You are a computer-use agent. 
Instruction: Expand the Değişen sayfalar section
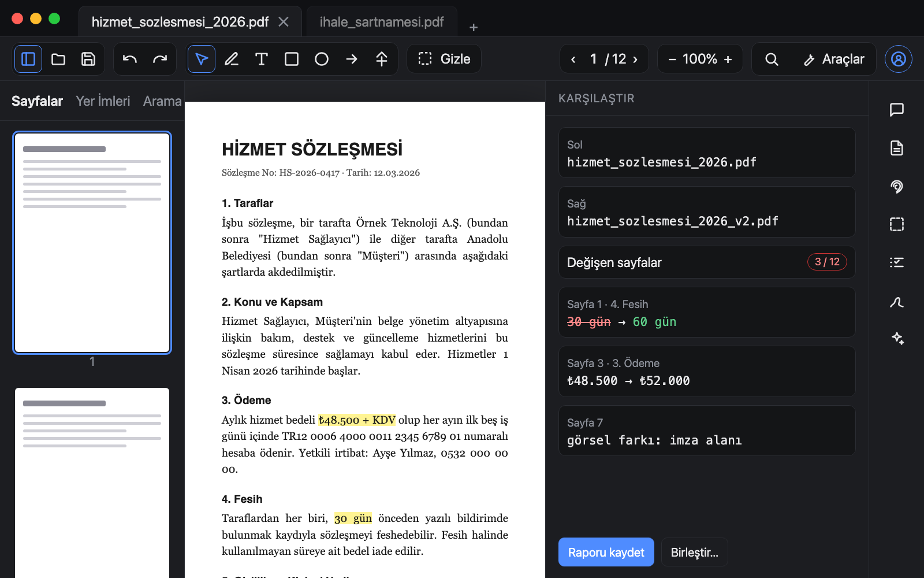pos(707,262)
